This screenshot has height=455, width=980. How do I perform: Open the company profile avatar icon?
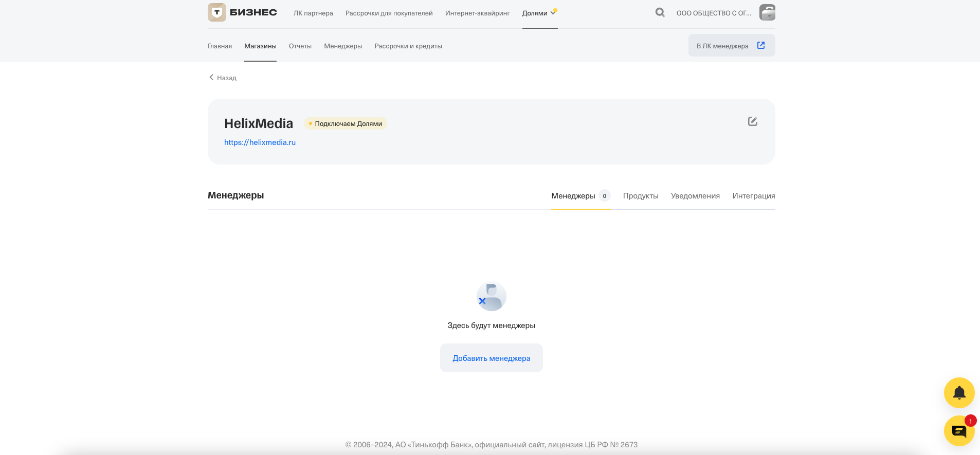[767, 12]
